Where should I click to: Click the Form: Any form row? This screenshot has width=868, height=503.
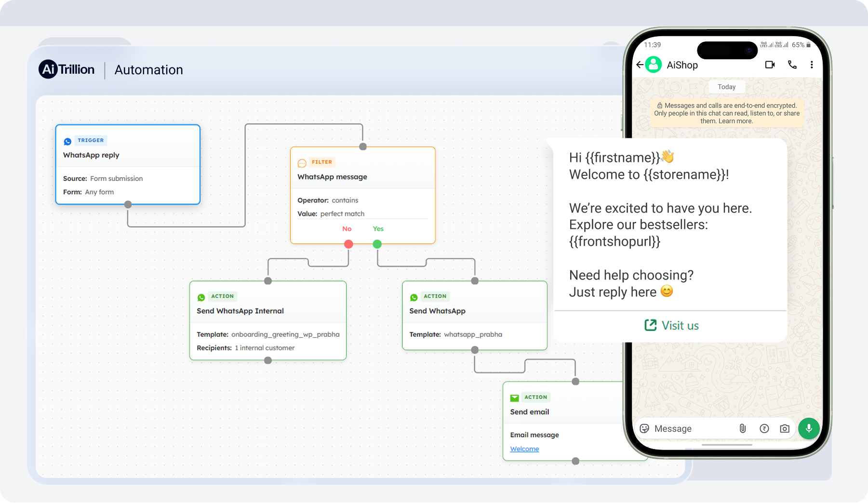88,192
